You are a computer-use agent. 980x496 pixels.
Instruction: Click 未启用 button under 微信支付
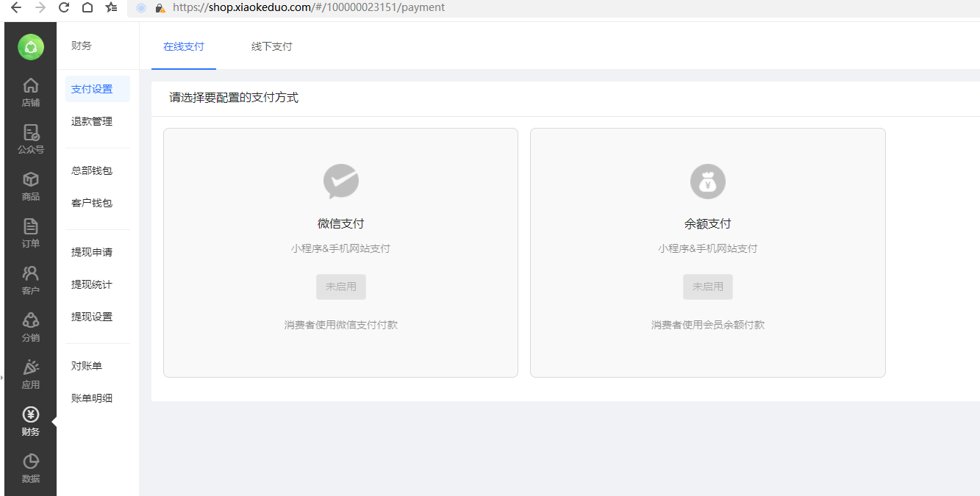point(341,287)
